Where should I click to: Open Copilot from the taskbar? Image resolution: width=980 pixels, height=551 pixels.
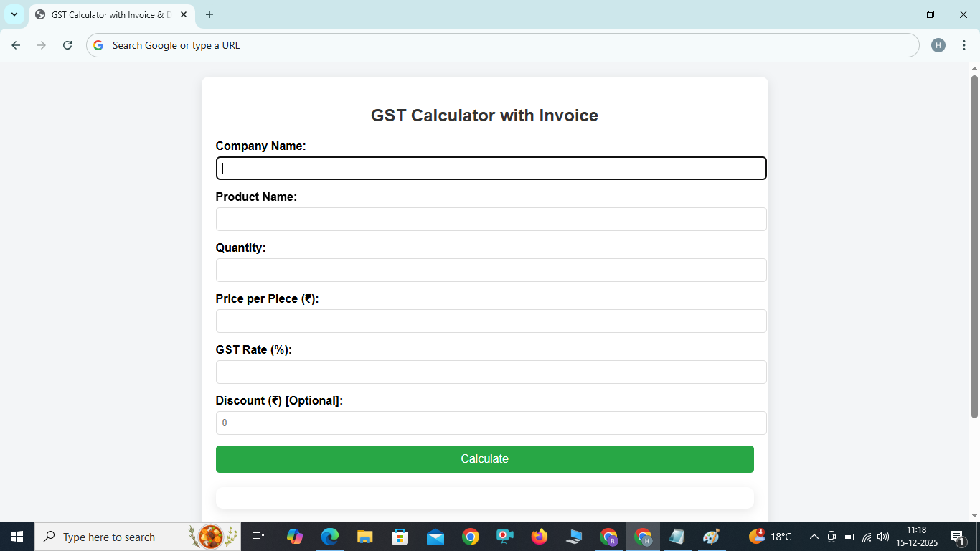tap(295, 536)
